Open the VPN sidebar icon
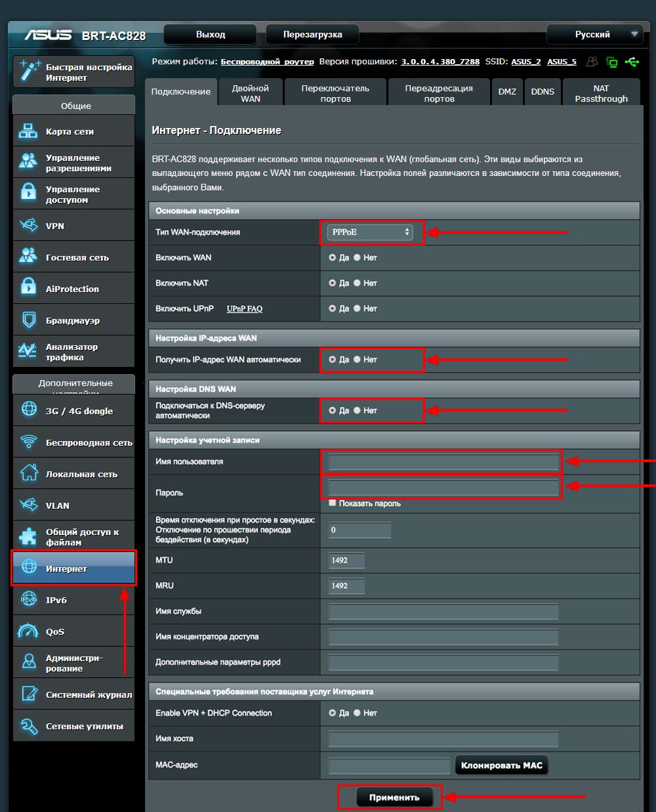The width and height of the screenshot is (656, 812). [28, 225]
